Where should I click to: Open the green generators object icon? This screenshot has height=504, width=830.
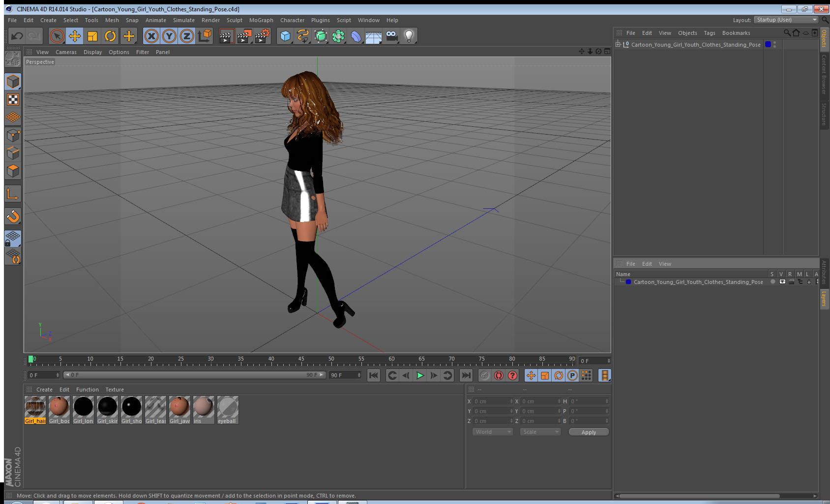(321, 36)
